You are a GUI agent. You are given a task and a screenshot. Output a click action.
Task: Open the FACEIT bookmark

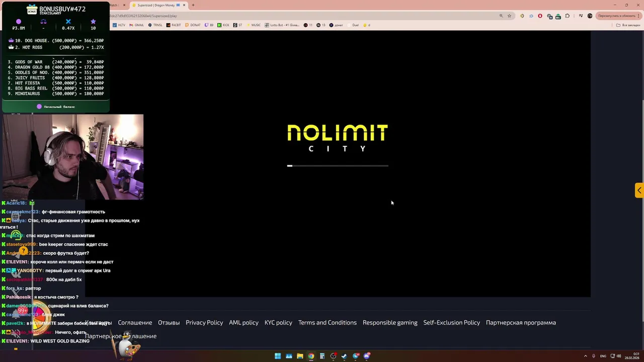click(174, 25)
